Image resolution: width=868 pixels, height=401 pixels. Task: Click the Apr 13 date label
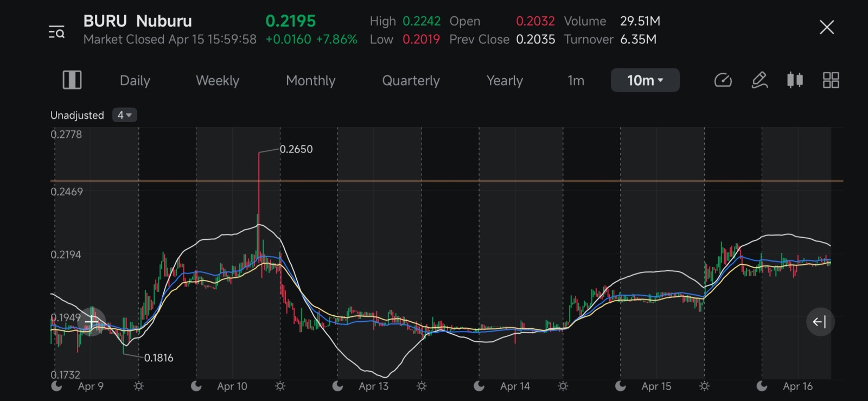373,386
